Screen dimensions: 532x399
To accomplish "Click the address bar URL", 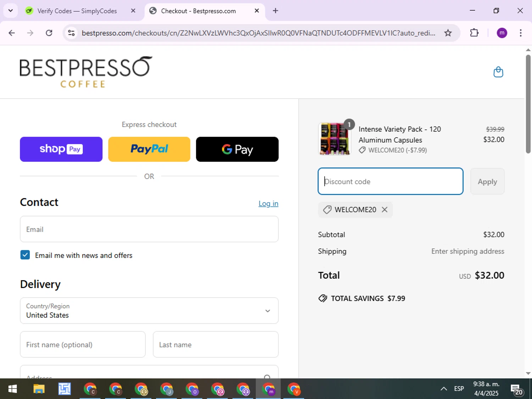I will (258, 33).
